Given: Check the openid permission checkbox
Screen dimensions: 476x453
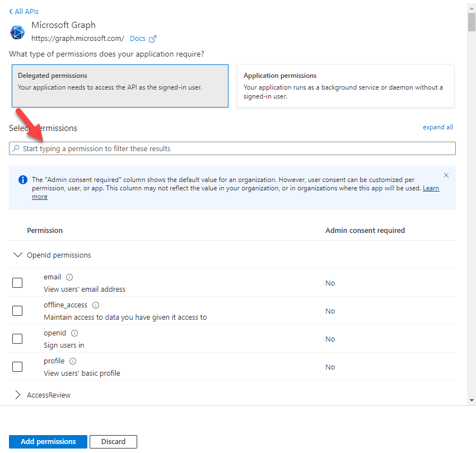Looking at the screenshot, I should (17, 339).
